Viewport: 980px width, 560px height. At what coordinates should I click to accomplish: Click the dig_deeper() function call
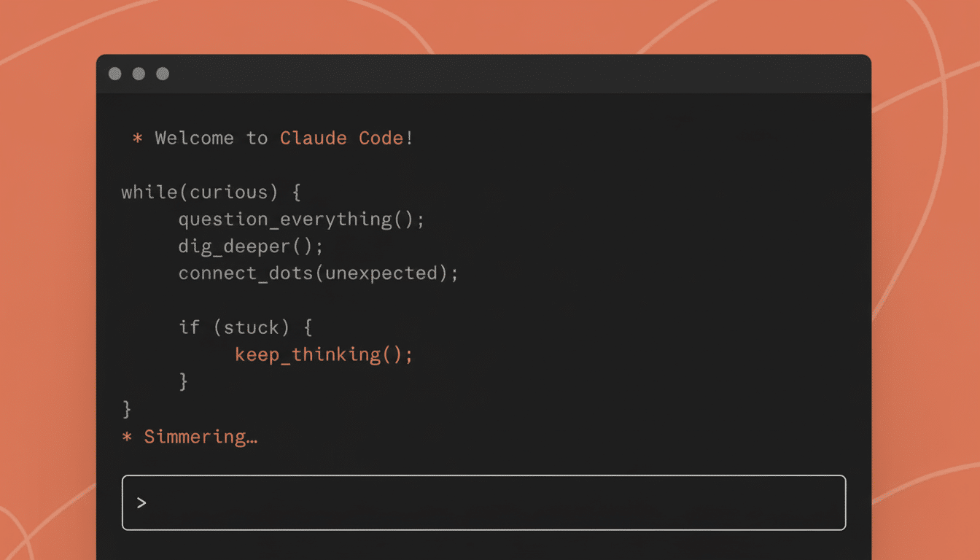250,246
